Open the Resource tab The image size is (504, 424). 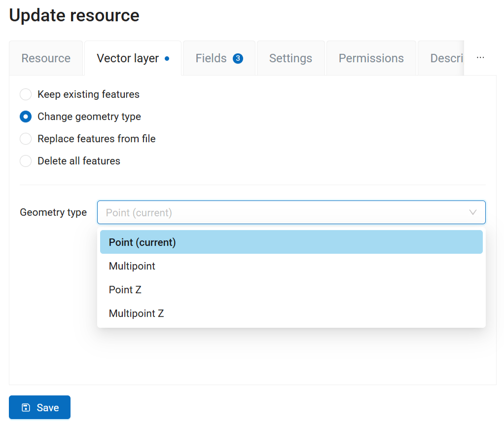(x=46, y=58)
